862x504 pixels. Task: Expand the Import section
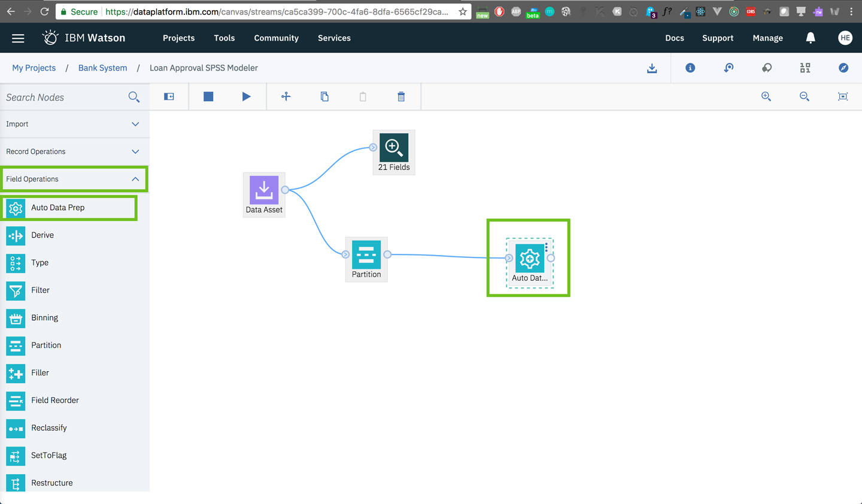click(74, 124)
